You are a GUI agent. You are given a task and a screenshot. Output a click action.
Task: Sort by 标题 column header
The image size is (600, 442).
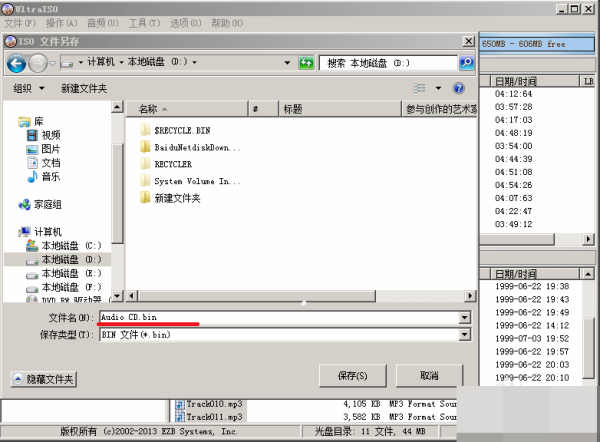340,109
